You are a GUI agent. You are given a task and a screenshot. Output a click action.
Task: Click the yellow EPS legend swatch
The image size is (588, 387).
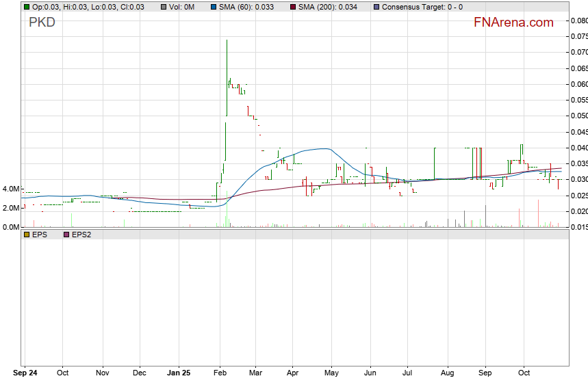[26, 234]
